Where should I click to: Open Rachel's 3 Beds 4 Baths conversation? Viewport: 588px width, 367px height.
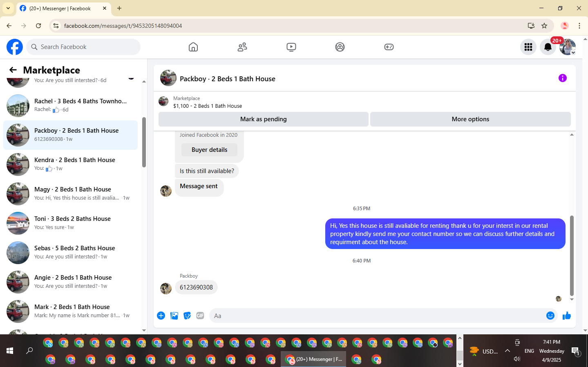pos(70,106)
